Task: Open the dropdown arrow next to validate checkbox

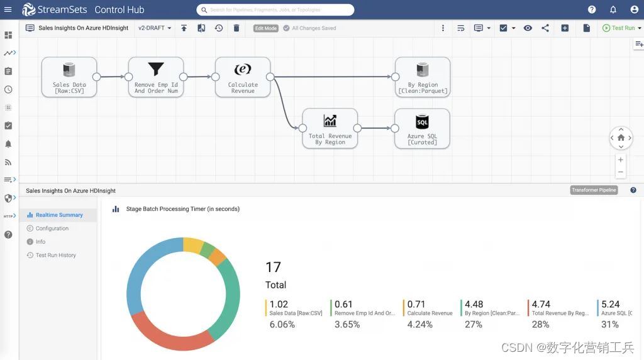Action: click(513, 28)
